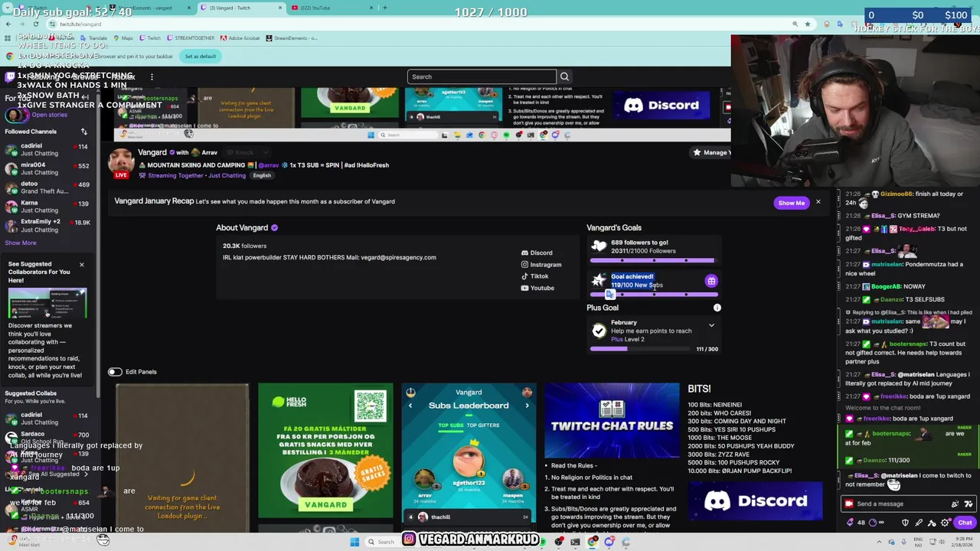
Task: Open emote picker in chat input
Action: [955, 504]
